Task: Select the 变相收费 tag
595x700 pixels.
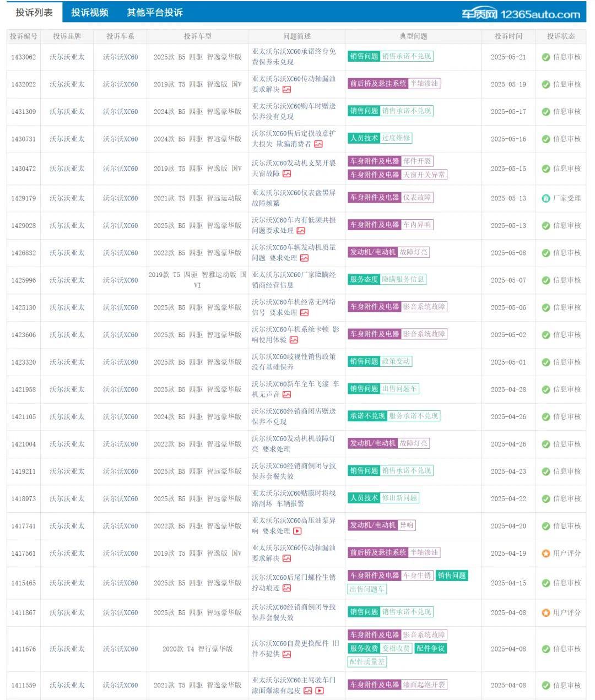Action: [396, 648]
